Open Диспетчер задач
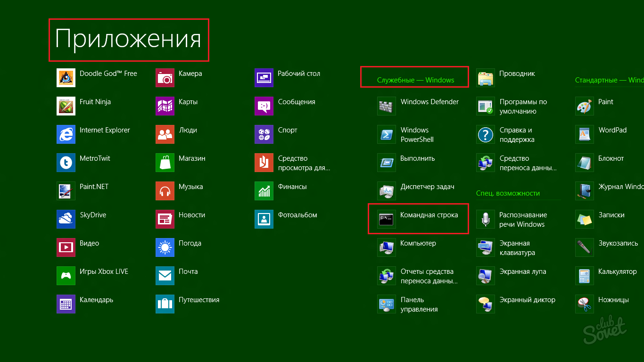This screenshot has width=644, height=362. click(427, 187)
